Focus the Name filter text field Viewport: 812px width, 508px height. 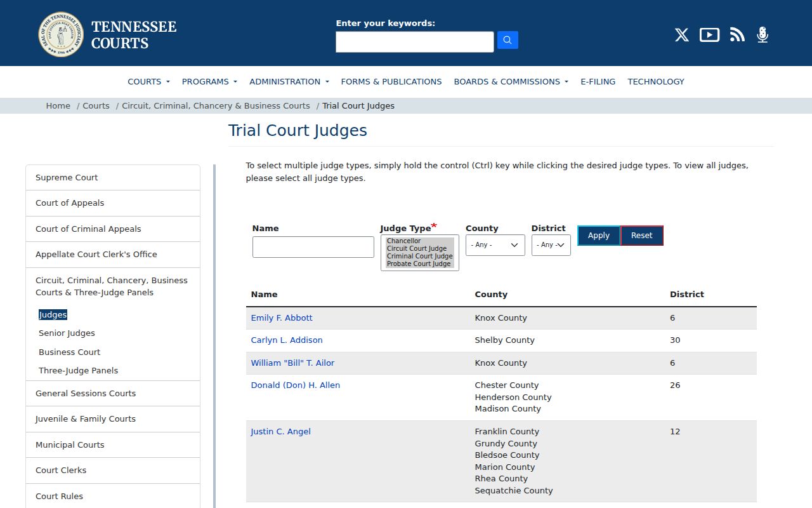[x=313, y=247]
